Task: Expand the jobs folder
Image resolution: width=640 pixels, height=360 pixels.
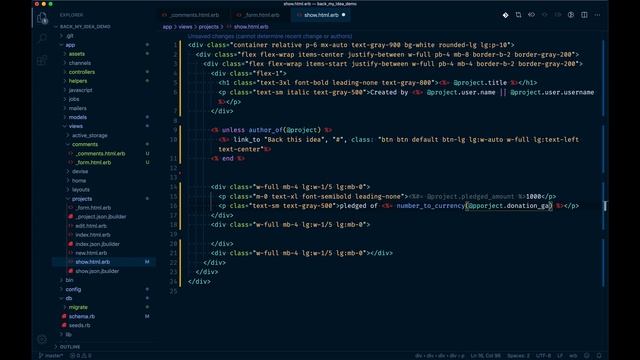Action: coord(74,99)
